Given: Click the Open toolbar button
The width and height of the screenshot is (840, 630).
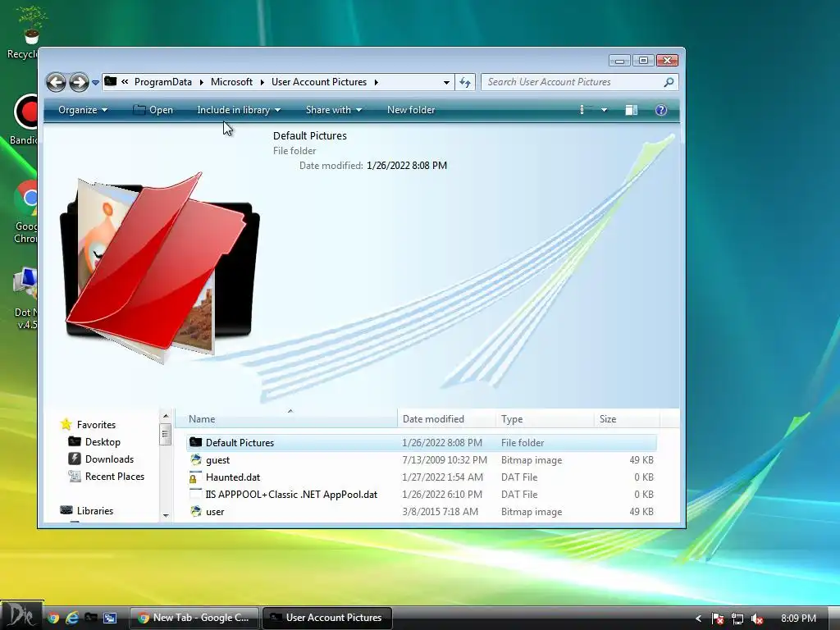Looking at the screenshot, I should pyautogui.click(x=153, y=110).
